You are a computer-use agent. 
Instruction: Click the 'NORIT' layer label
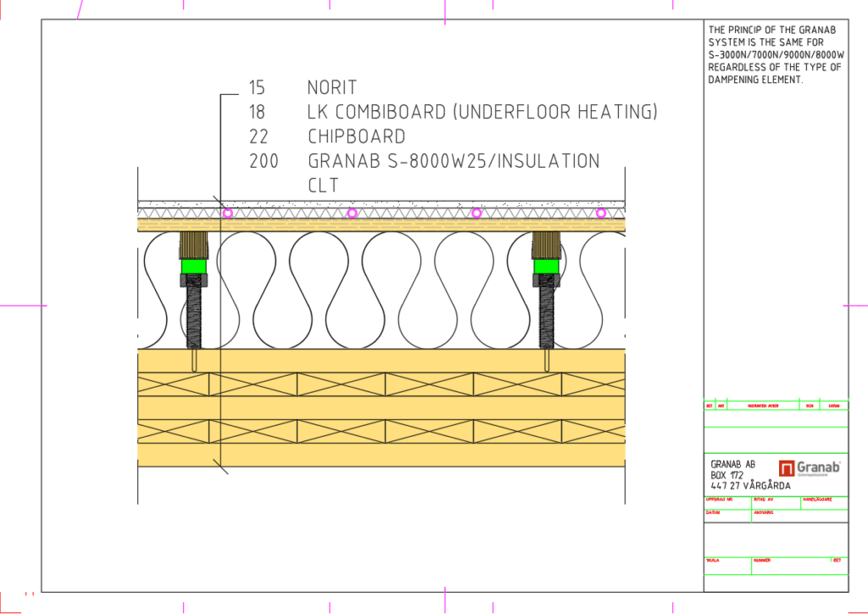coord(332,87)
